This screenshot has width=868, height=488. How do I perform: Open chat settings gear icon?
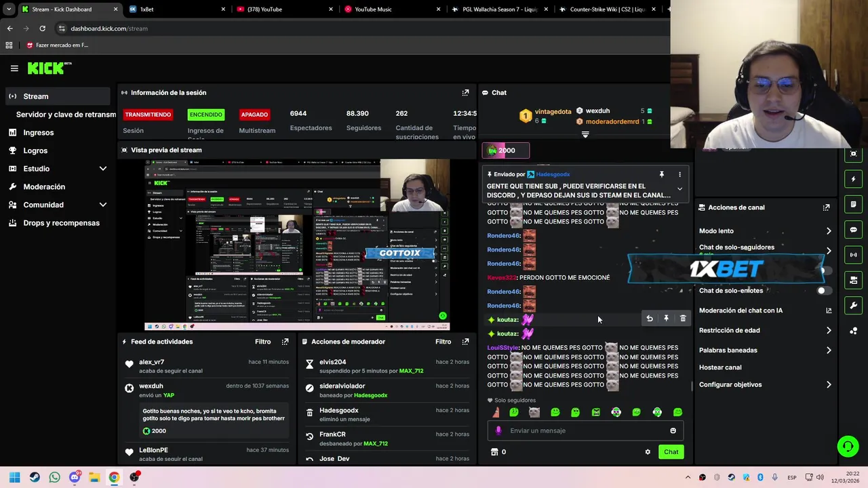coord(648,452)
